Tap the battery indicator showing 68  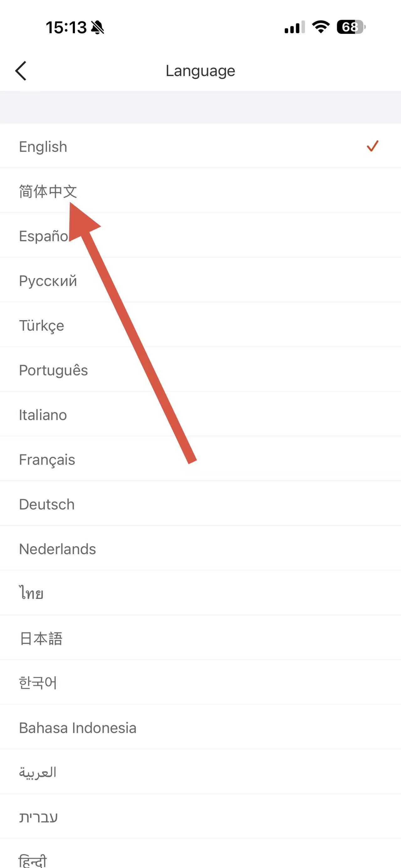pyautogui.click(x=351, y=27)
